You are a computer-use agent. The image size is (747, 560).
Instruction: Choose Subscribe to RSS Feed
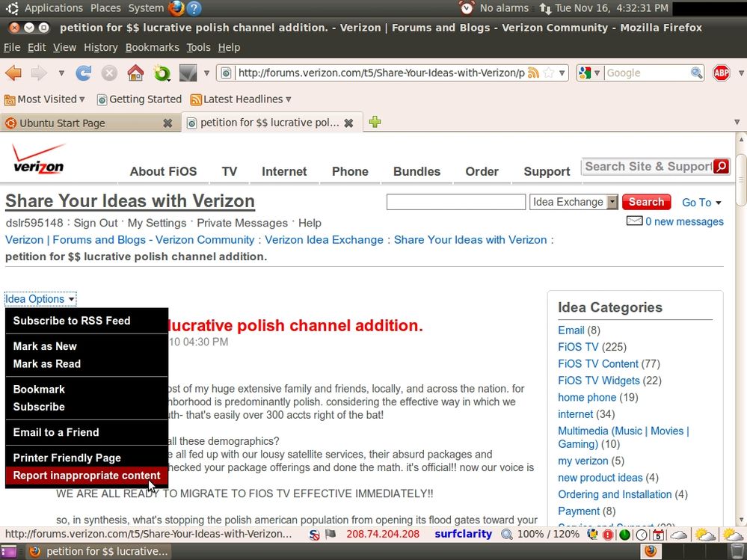(x=72, y=321)
